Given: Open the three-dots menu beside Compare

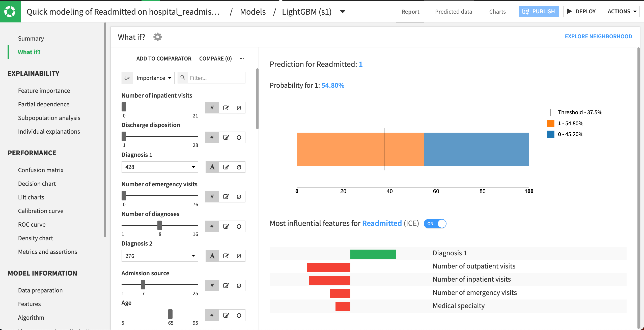Looking at the screenshot, I should [x=242, y=58].
